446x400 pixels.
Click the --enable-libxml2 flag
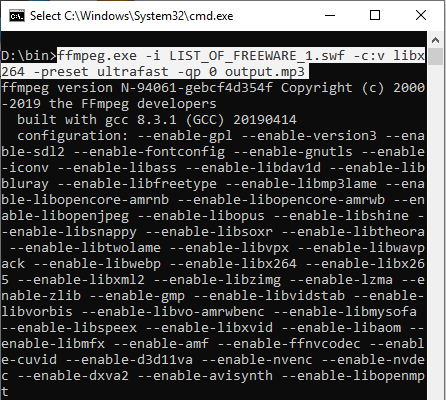81,280
